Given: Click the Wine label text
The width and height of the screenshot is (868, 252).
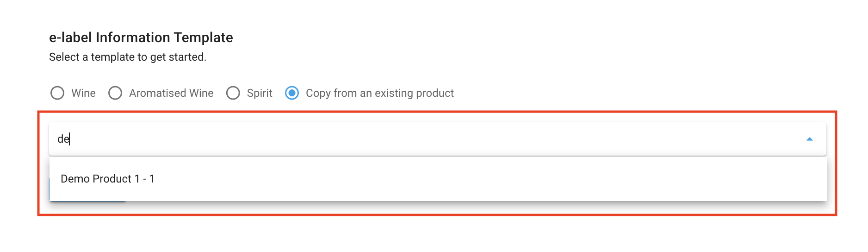Looking at the screenshot, I should [x=83, y=93].
